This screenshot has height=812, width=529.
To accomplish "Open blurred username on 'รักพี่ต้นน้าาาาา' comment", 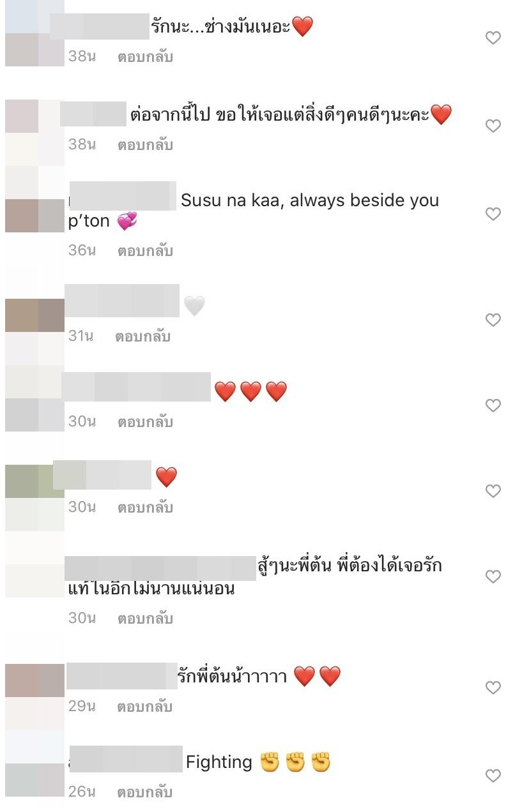I will (x=121, y=676).
